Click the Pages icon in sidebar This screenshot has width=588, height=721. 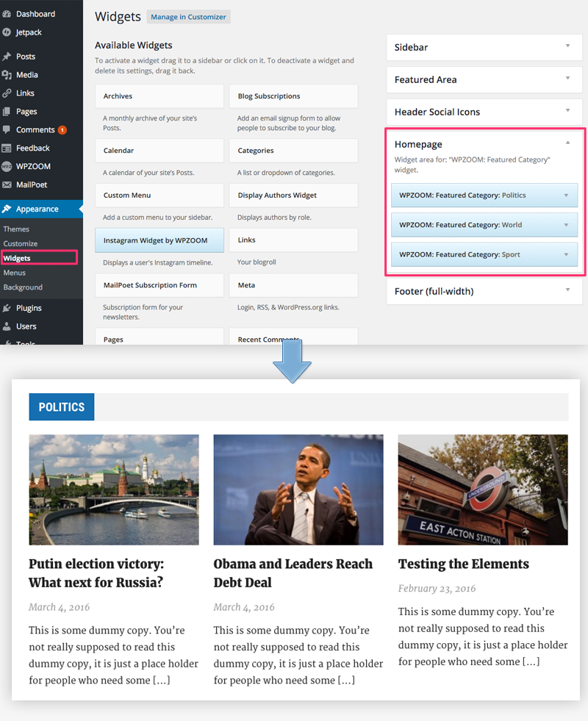point(7,112)
